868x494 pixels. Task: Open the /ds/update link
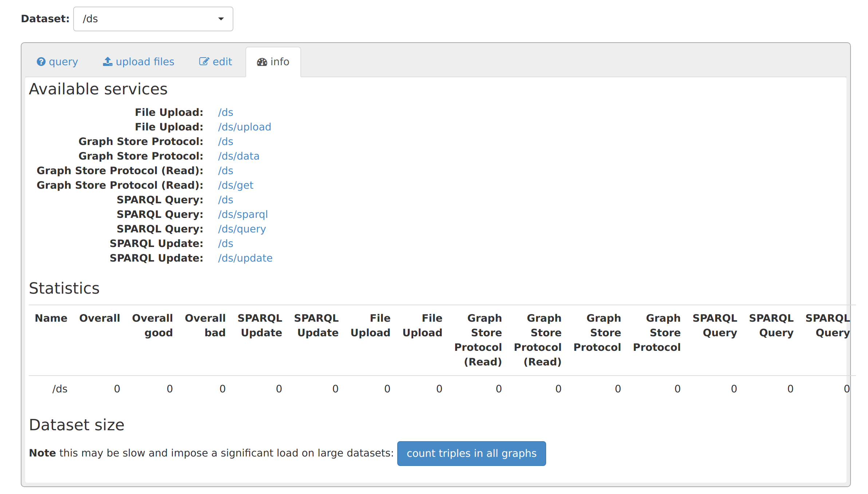point(245,258)
